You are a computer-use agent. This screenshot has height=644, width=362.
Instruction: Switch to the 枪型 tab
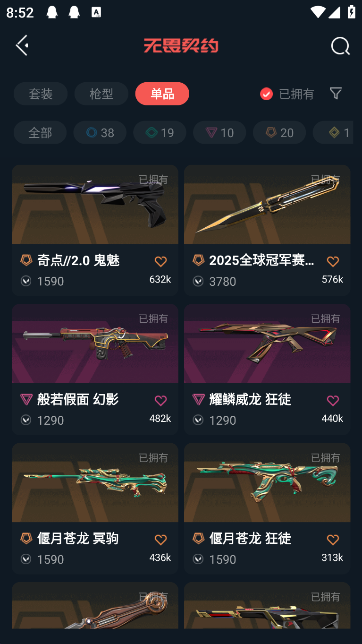pos(101,94)
